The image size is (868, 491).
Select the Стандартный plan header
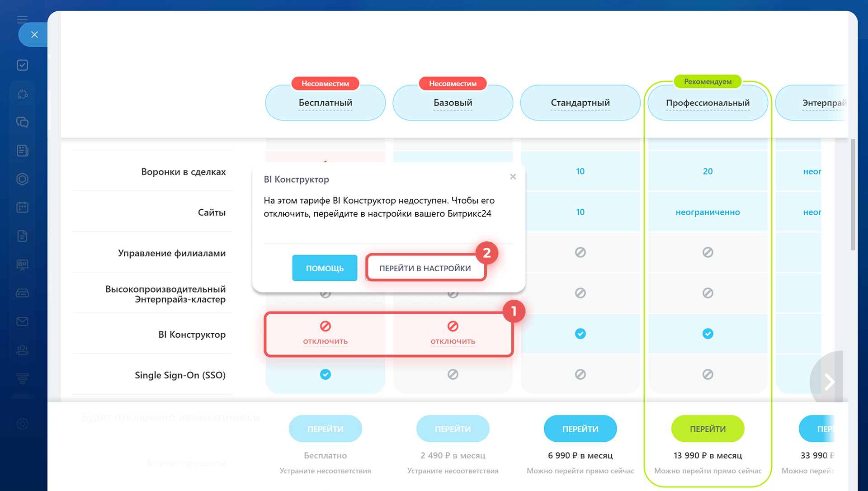tap(580, 103)
